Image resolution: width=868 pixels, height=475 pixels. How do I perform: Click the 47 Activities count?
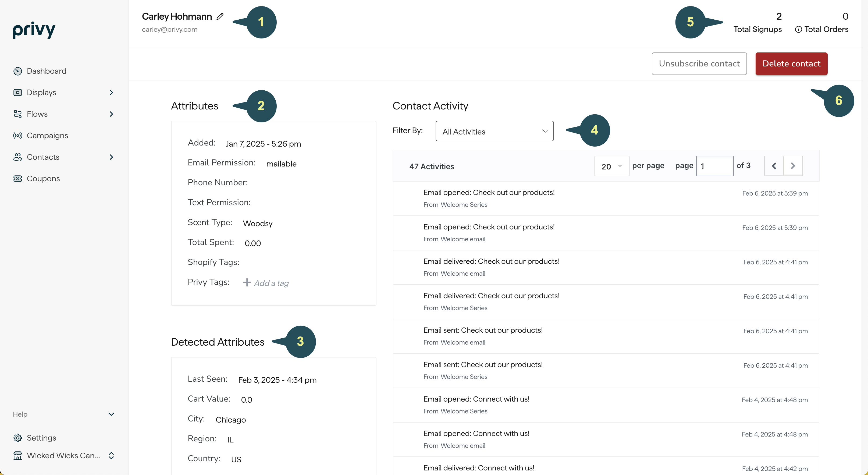(x=432, y=166)
